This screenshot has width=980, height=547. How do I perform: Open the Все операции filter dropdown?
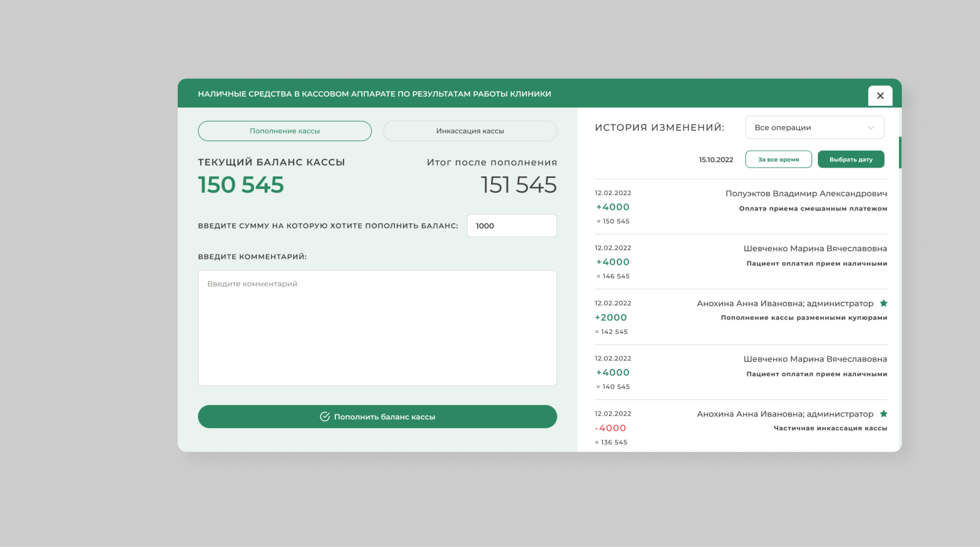tap(814, 127)
